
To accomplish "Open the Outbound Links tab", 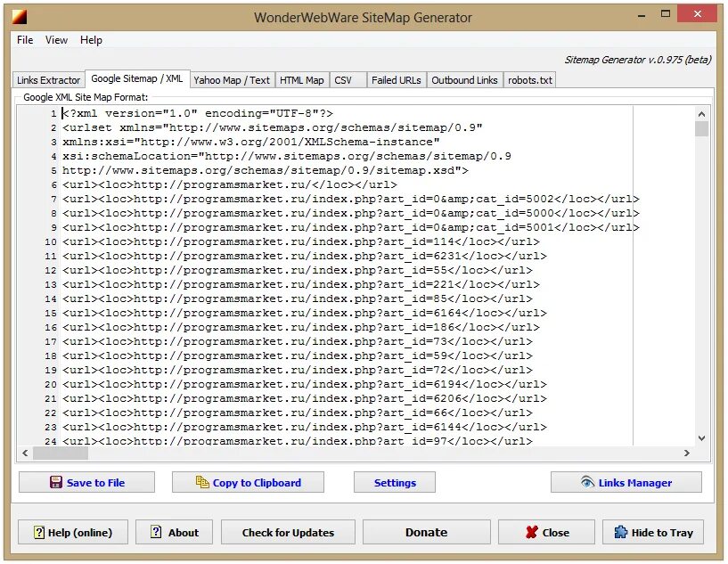I will pyautogui.click(x=464, y=80).
